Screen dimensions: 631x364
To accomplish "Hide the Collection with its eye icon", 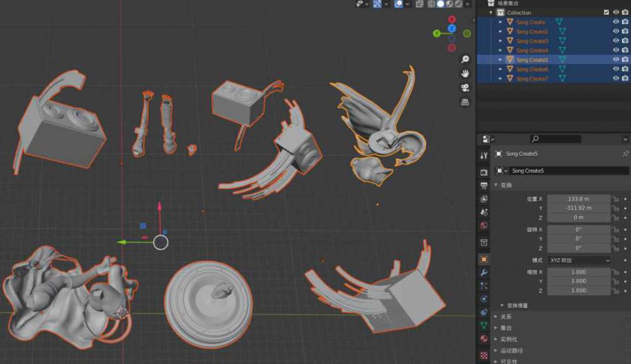I will pos(616,13).
